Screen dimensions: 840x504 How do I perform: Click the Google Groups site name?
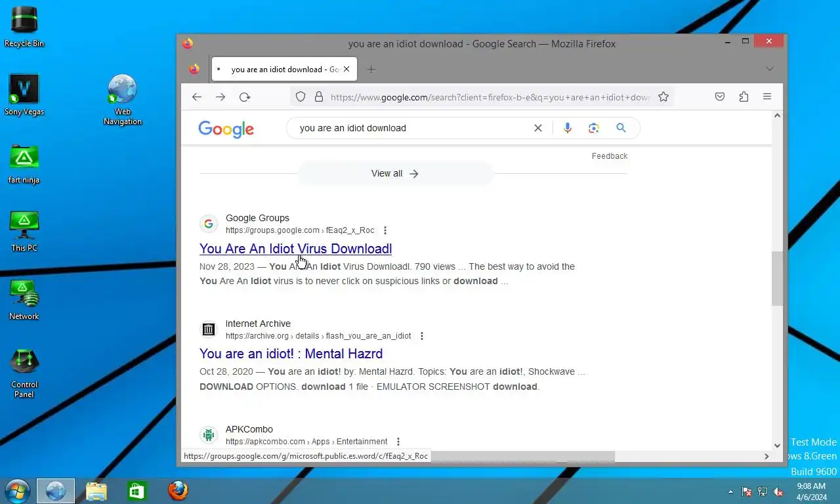257,218
